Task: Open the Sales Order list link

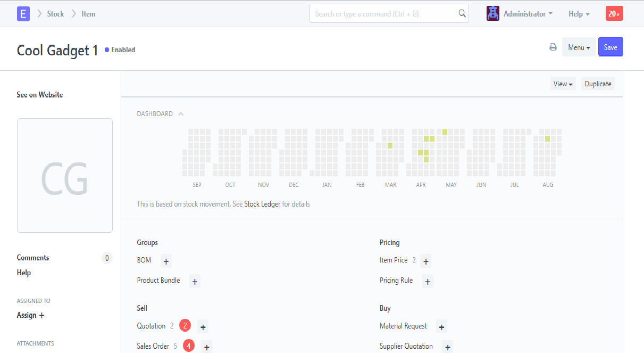Action: click(x=153, y=346)
